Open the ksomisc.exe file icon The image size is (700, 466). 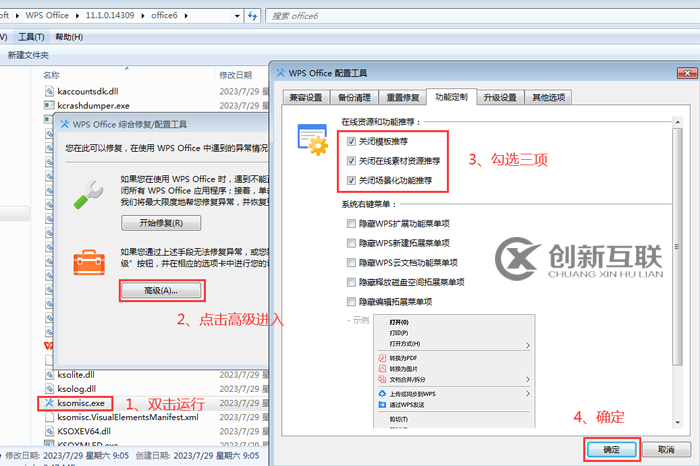click(x=49, y=403)
